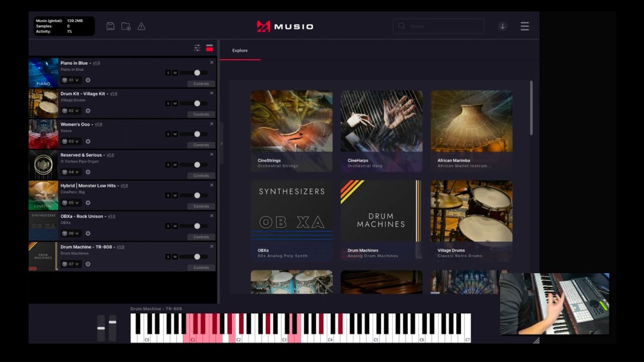Open settings gear for Women's Ooo

tap(88, 141)
